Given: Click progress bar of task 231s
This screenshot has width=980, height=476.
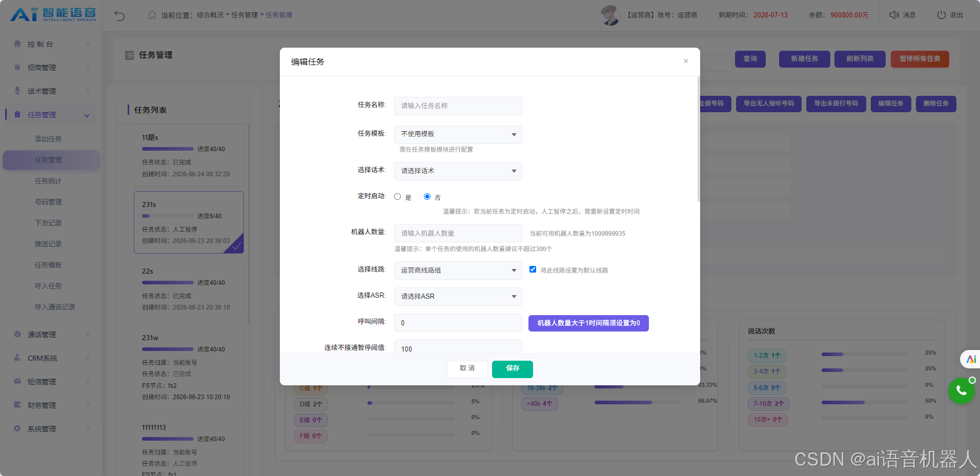Looking at the screenshot, I should 168,216.
